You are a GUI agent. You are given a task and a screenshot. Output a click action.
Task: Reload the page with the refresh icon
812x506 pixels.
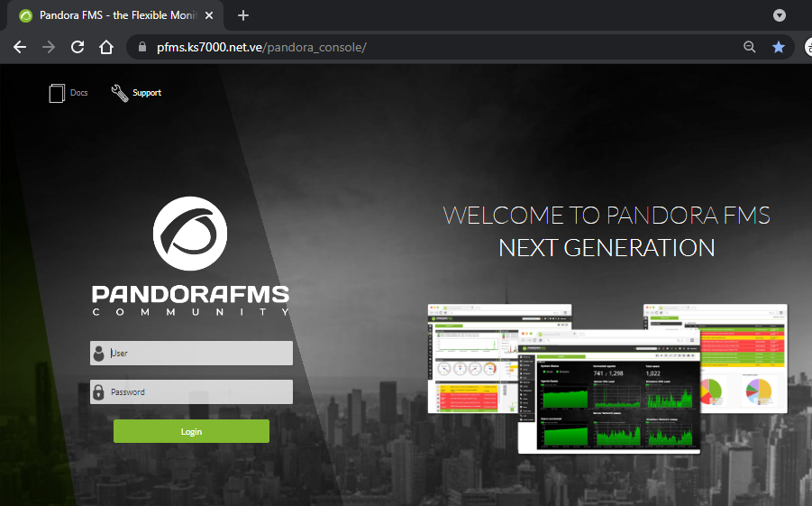pos(78,48)
